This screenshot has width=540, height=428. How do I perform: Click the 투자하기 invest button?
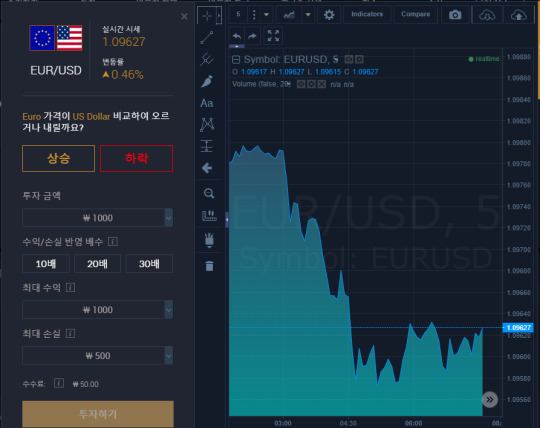pos(98,414)
